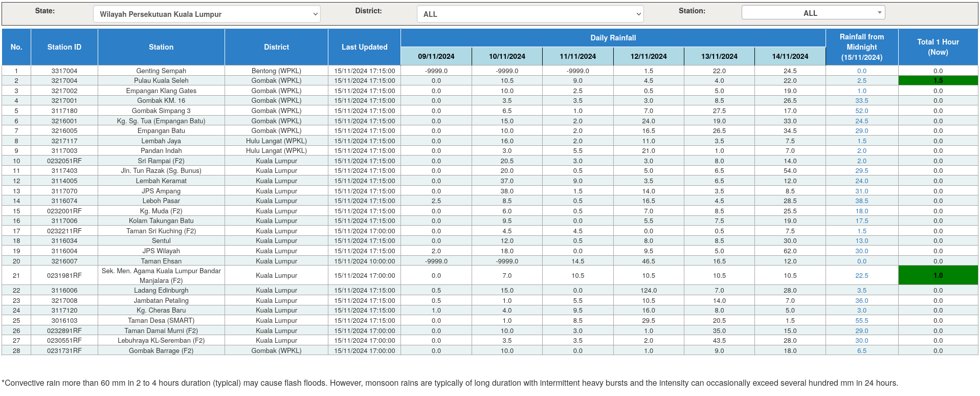Open the 2.5 link for Pulau Kuala Seleh
980x396 pixels.
pyautogui.click(x=862, y=81)
